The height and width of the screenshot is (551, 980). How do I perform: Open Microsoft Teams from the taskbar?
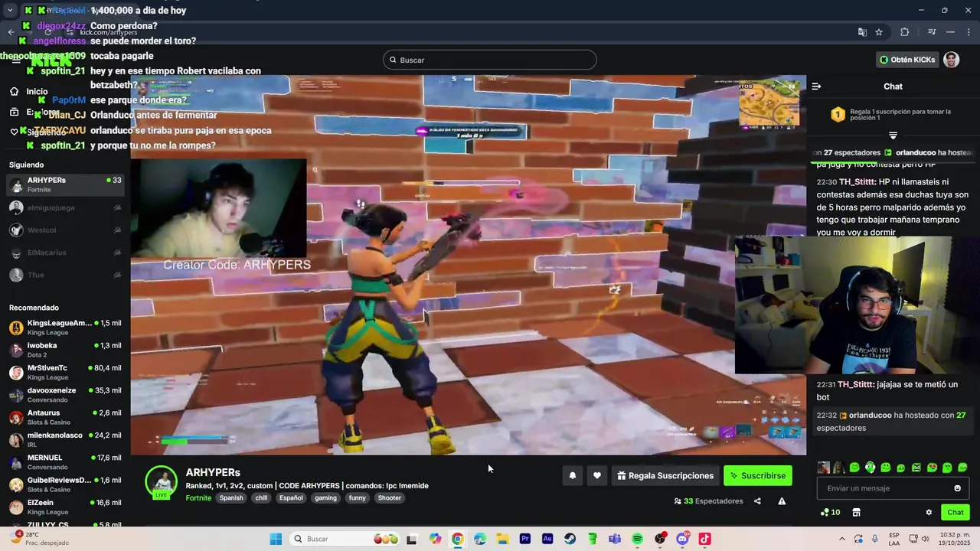tap(615, 539)
